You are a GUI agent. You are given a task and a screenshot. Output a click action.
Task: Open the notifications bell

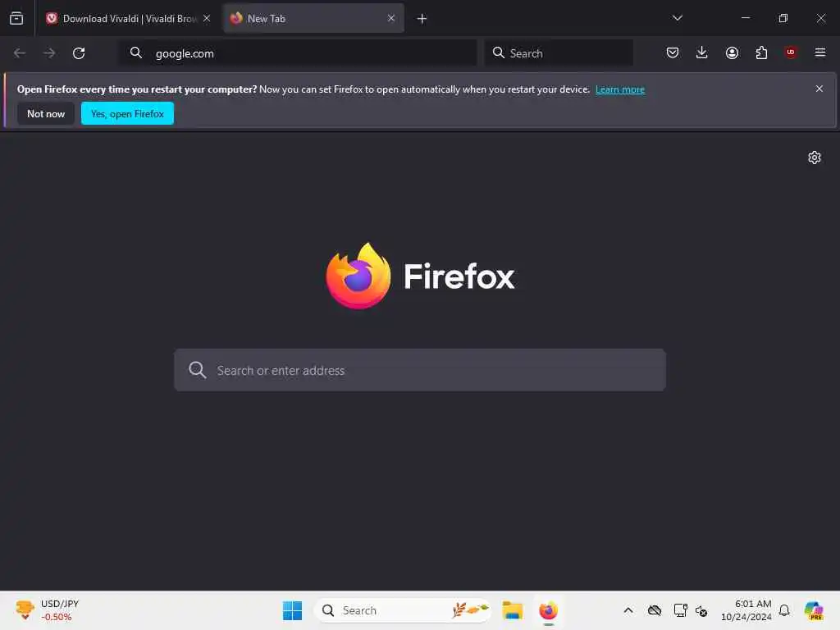pos(784,610)
